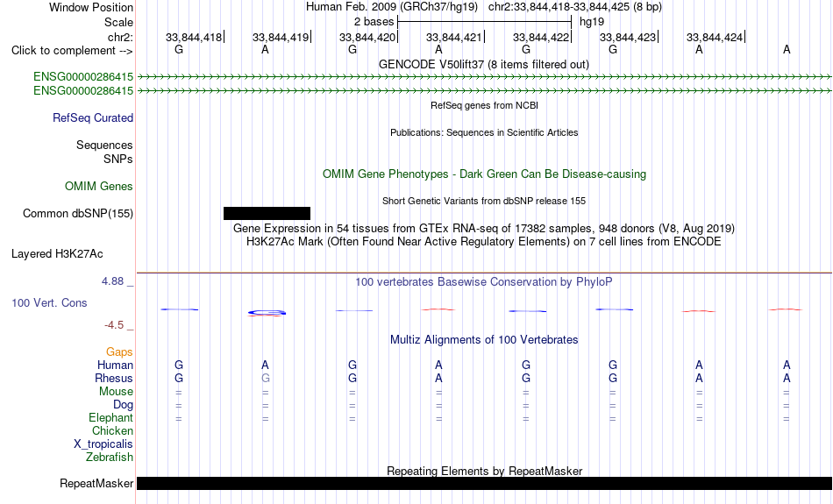Open the OMIM Genes track label

tap(99, 187)
